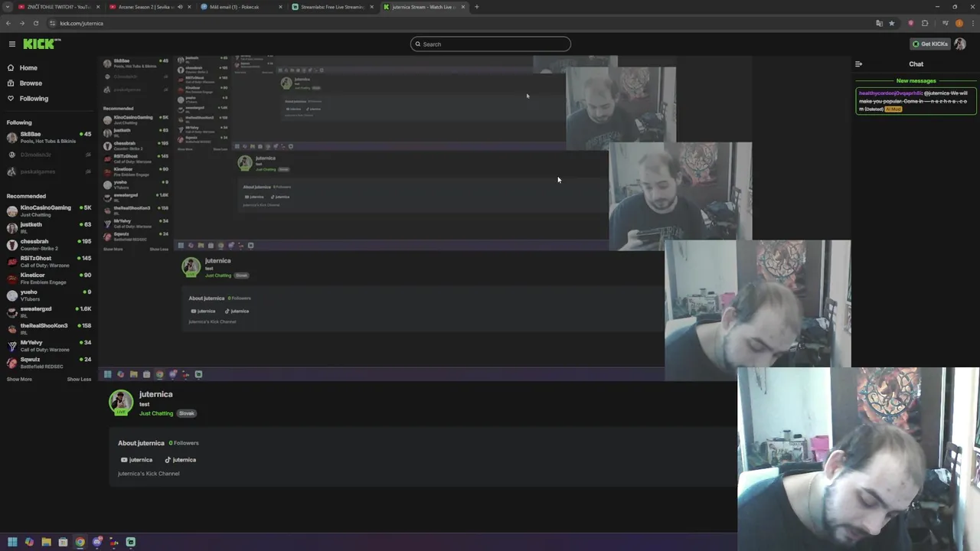Click 0 Followers count at bottom

pos(184,443)
